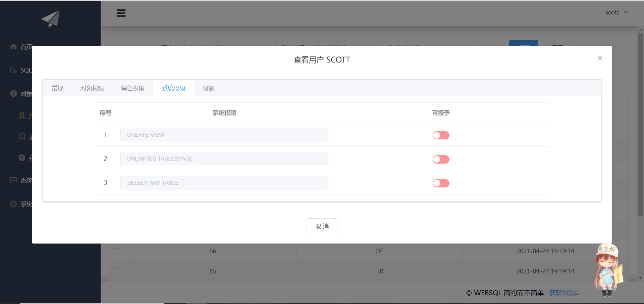The height and width of the screenshot is (304, 644).
Task: Click the gear settings icon in sidebar
Action: tap(13, 204)
